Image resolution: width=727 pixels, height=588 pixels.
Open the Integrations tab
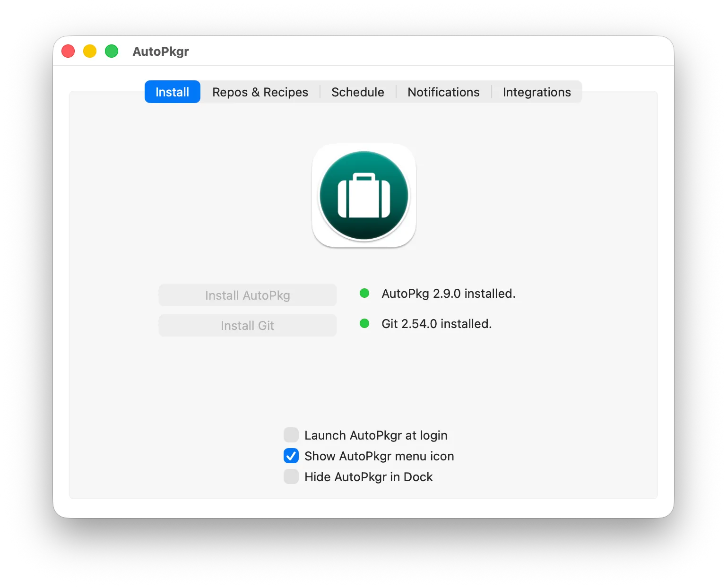click(537, 92)
